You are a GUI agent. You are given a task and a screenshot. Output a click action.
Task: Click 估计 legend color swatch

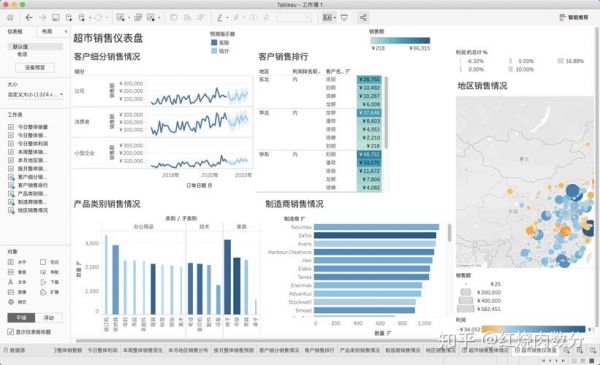[x=214, y=51]
